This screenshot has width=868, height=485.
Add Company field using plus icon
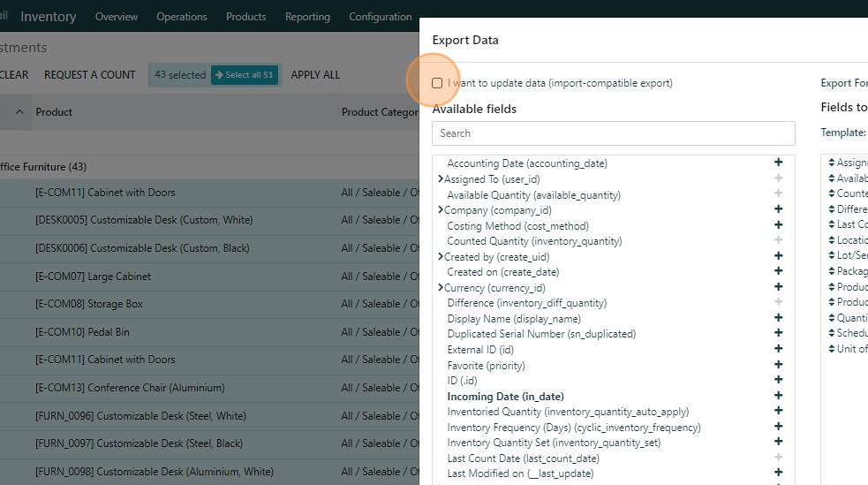(x=778, y=209)
